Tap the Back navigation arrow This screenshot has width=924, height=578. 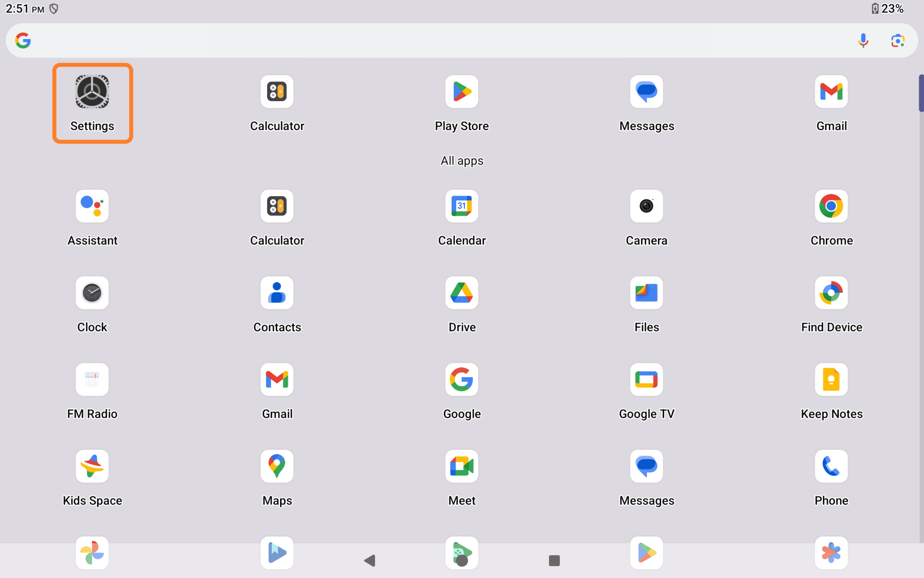(369, 561)
